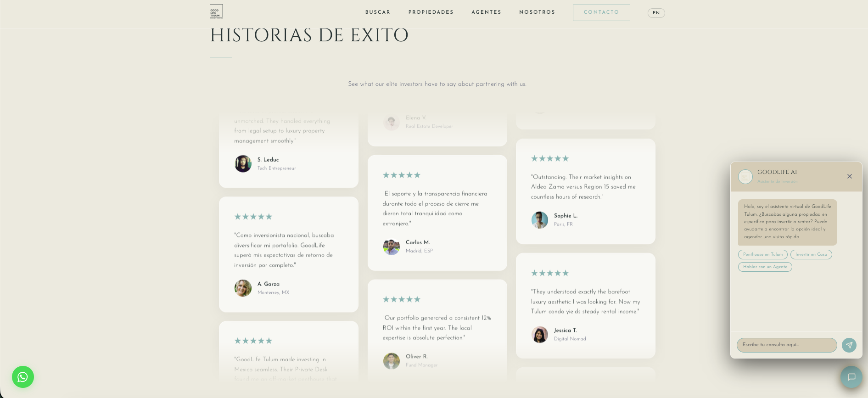Go to the Agentes page
This screenshot has height=398, width=868.
click(486, 12)
